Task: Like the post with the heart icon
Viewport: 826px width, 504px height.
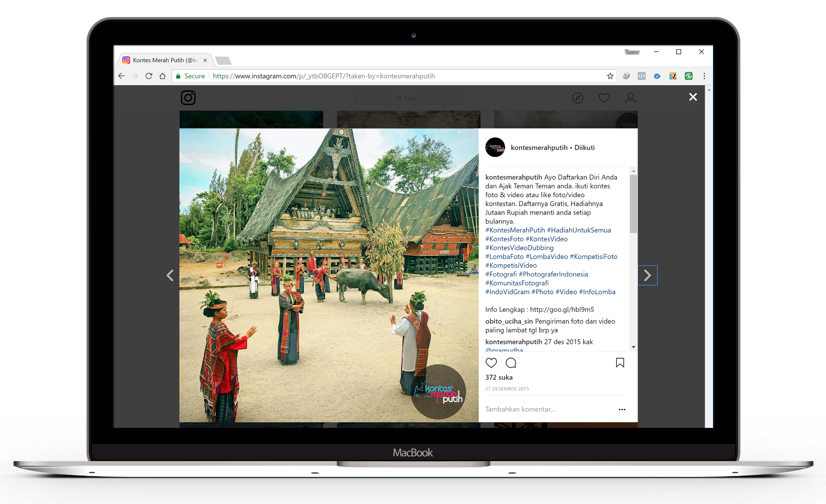Action: point(491,363)
